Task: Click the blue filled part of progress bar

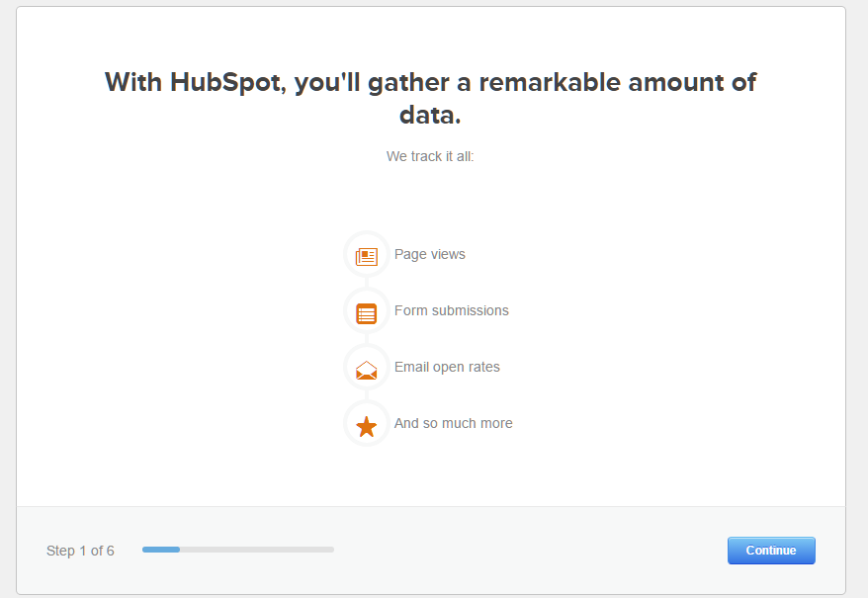Action: [161, 550]
